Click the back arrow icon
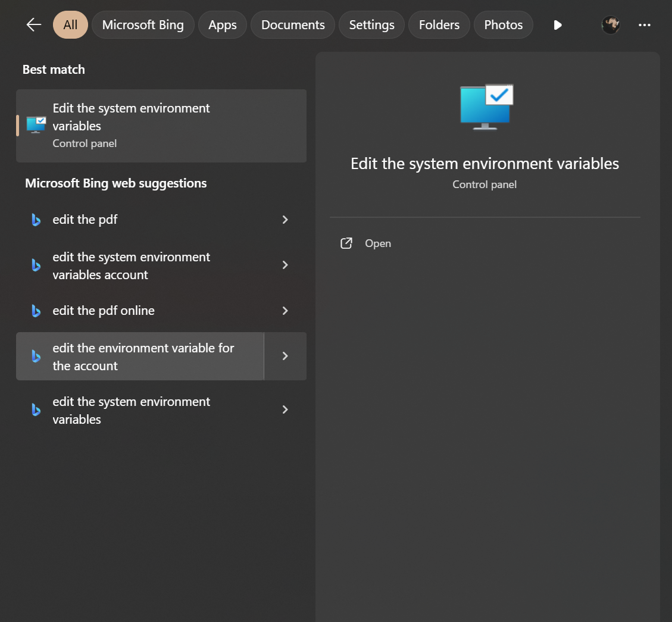The height and width of the screenshot is (622, 672). click(x=34, y=25)
